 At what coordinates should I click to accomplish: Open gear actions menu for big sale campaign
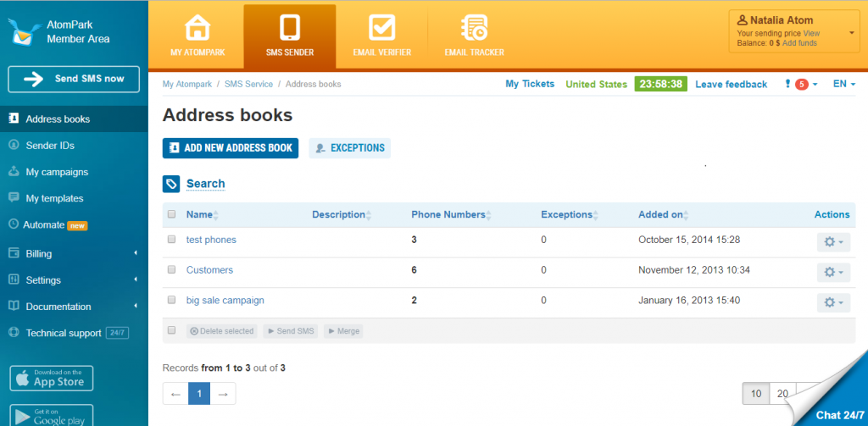point(833,302)
